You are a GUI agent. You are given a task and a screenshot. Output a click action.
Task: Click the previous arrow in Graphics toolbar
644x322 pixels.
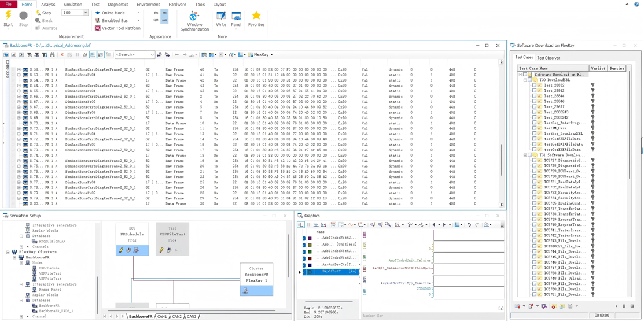pyautogui.click(x=434, y=224)
